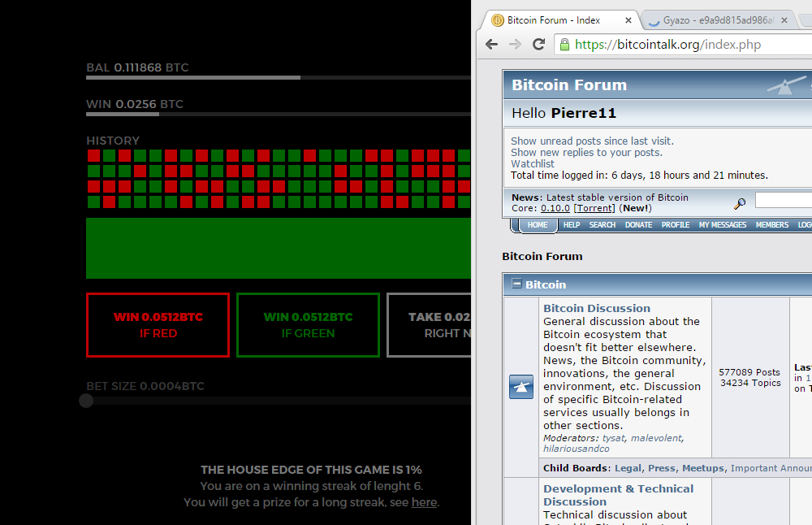Open the 0.10.0 Bitcoin Core link

555,208
